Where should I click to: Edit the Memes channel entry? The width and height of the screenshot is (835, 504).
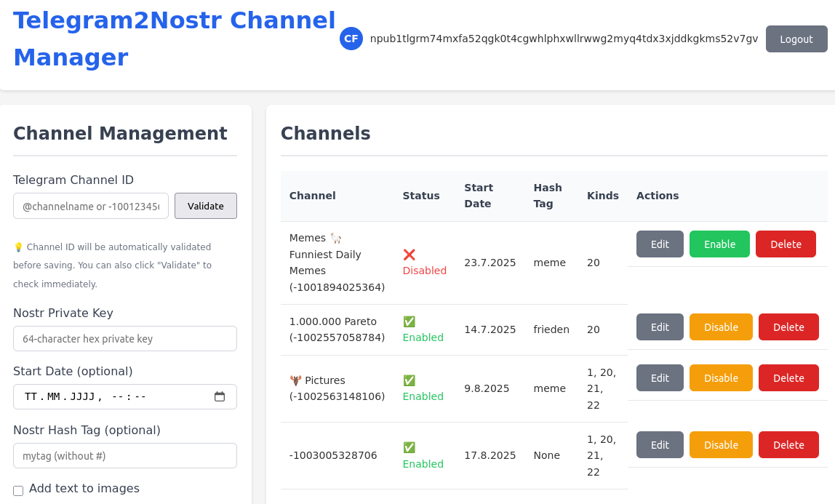[660, 244]
